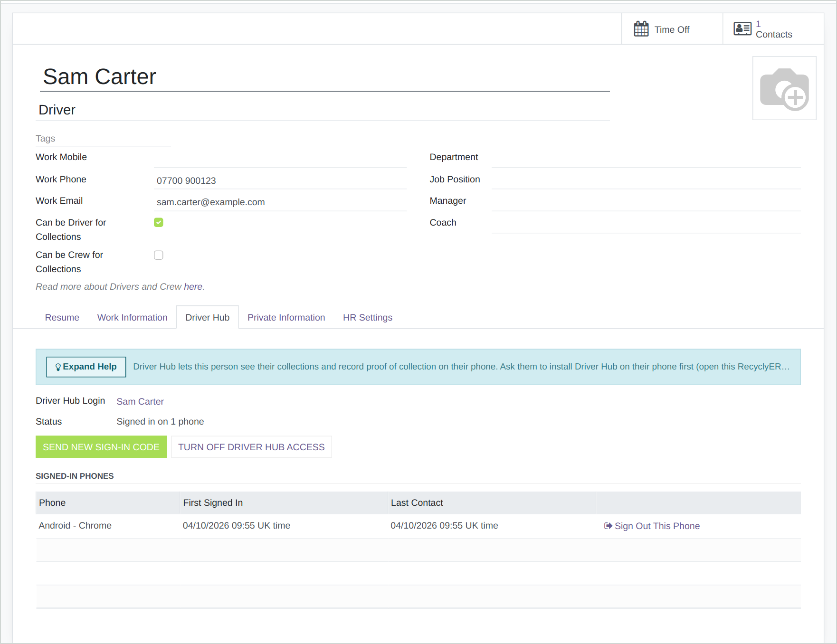Switch to the Work Information tab
The image size is (837, 644).
132,317
